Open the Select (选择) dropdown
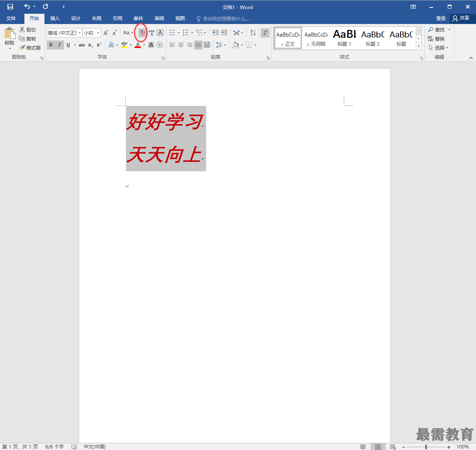 (x=438, y=48)
